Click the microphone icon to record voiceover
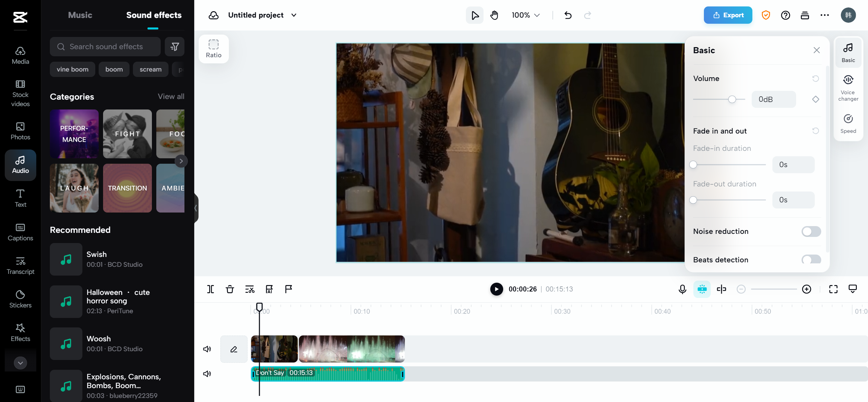Viewport: 868px width, 402px height. (x=682, y=289)
